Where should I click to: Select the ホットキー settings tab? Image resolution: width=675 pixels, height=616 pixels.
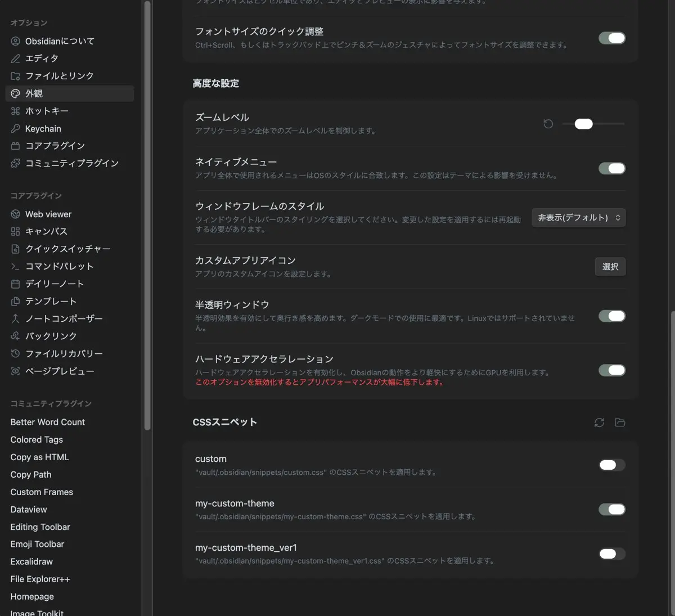point(70,111)
